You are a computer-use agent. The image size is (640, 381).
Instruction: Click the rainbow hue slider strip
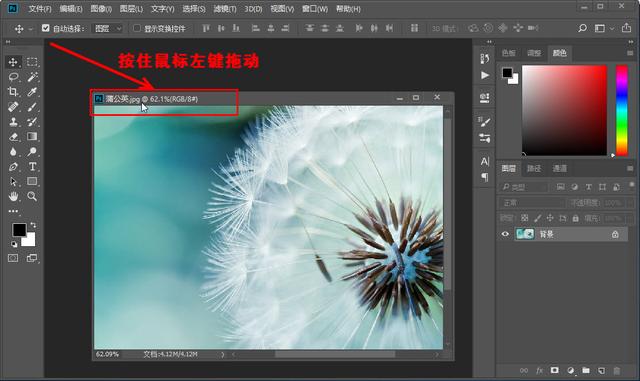pyautogui.click(x=622, y=110)
